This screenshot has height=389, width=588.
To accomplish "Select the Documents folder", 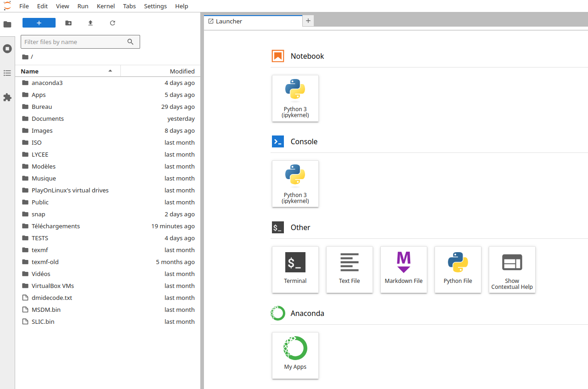I will click(x=107, y=119).
